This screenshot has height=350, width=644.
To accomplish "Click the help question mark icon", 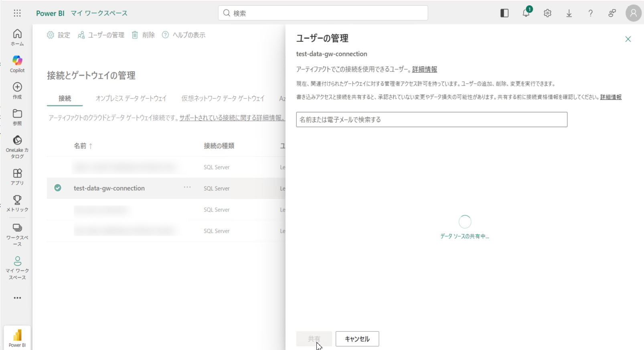I will click(x=590, y=13).
